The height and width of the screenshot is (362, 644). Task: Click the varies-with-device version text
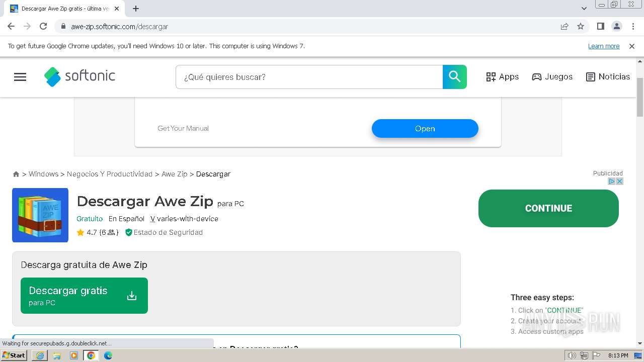coord(188,219)
